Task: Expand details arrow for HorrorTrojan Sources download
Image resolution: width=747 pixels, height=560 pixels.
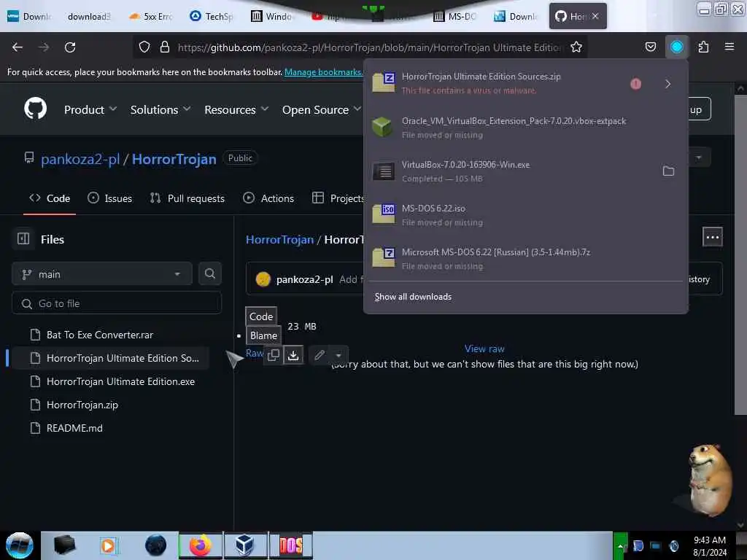Action: (667, 84)
